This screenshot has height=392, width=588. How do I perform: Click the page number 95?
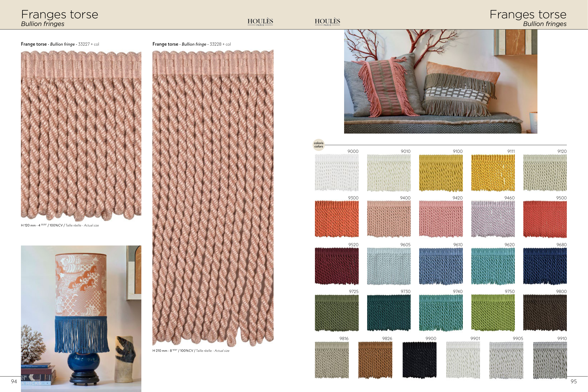(x=573, y=381)
